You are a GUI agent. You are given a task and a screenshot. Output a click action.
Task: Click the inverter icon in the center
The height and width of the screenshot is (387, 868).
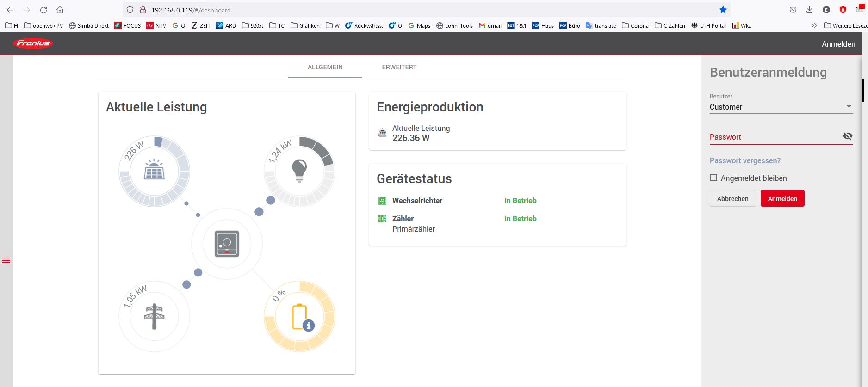pyautogui.click(x=227, y=244)
